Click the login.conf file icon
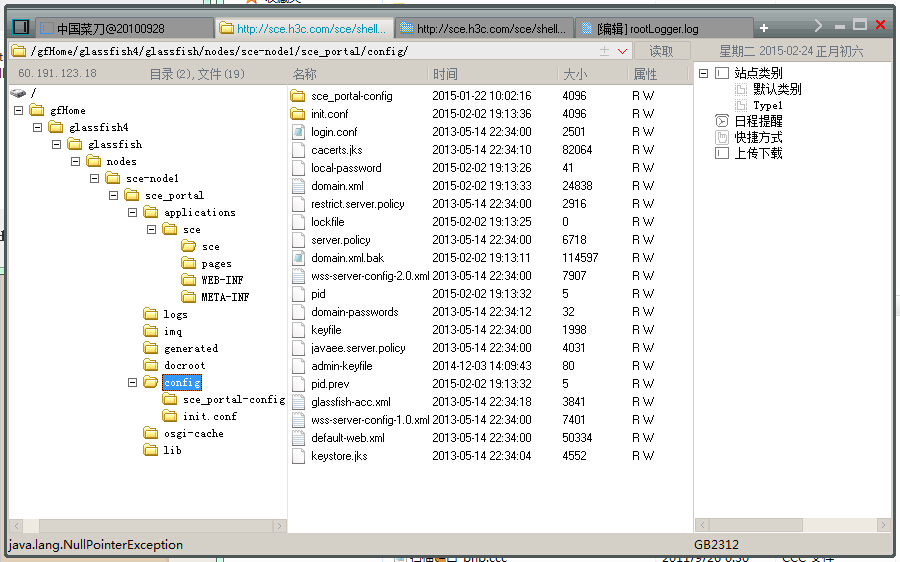Screen dimensions: 900x562 [298, 132]
